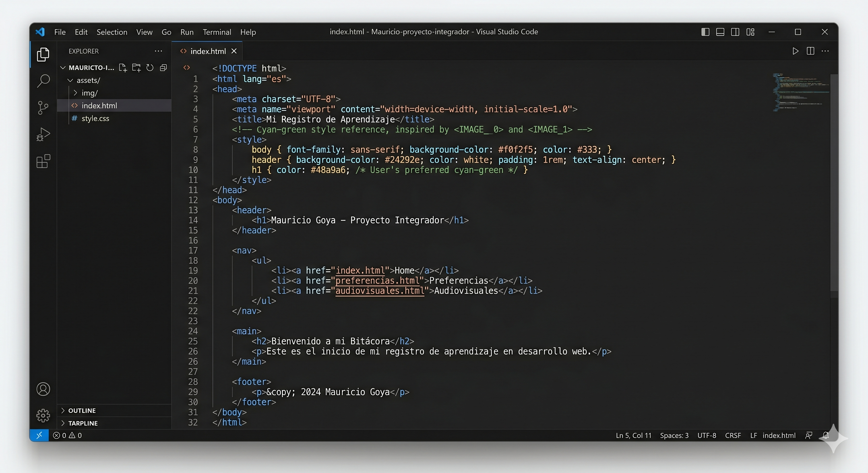Viewport: 868px width, 473px height.
Task: Open the notifications bell
Action: point(825,435)
